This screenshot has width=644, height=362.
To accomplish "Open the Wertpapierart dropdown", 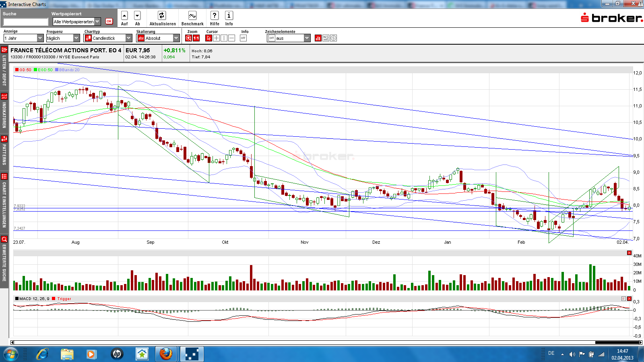I will [x=98, y=21].
